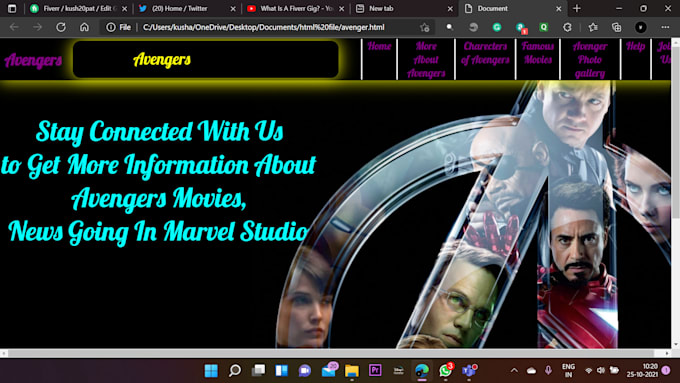Click the address bar URL field
Image resolution: width=680 pixels, height=383 pixels.
pyautogui.click(x=264, y=27)
